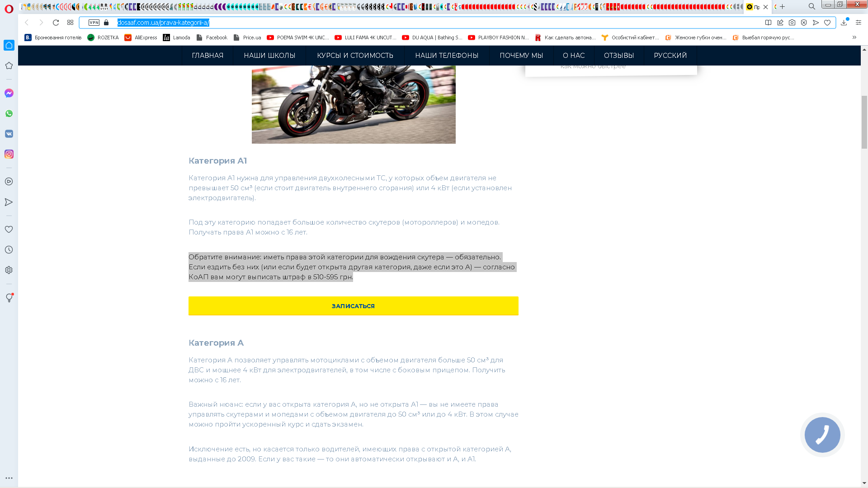Open reader mode book icon
Viewport: 868px width, 488px height.
[x=768, y=23]
